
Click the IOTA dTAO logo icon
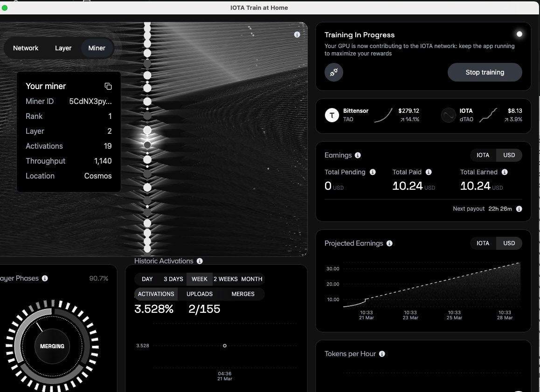pos(449,115)
